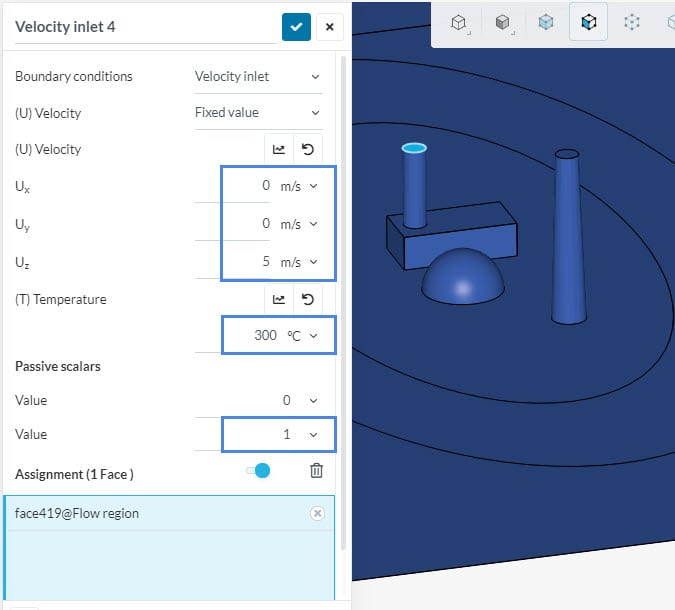Image resolution: width=675 pixels, height=610 pixels.
Task: Close the Velocity inlet 4 panel
Action: (330, 27)
